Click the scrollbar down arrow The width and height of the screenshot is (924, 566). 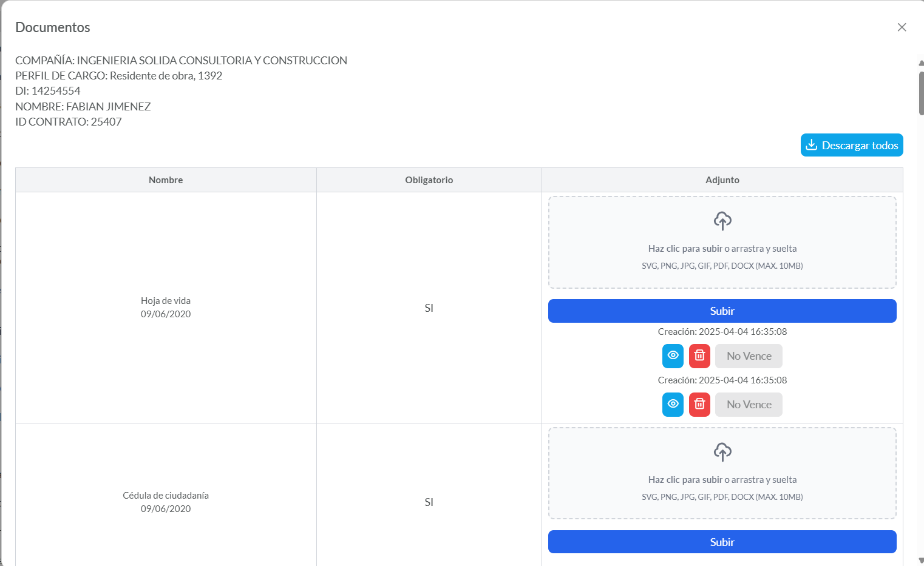pos(921,561)
